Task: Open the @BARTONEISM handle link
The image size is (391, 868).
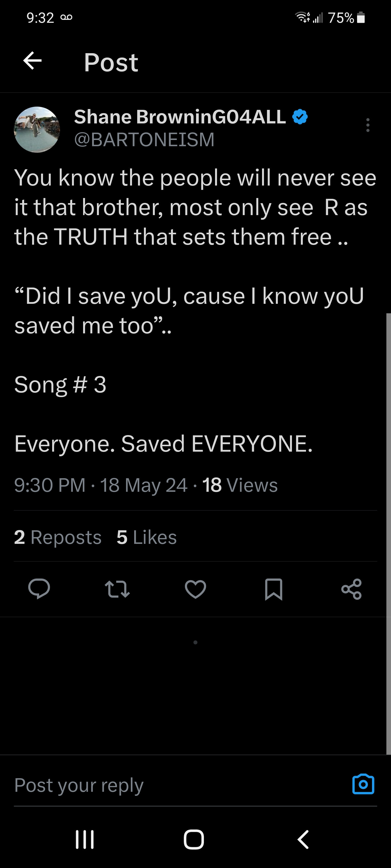Action: coord(144,139)
